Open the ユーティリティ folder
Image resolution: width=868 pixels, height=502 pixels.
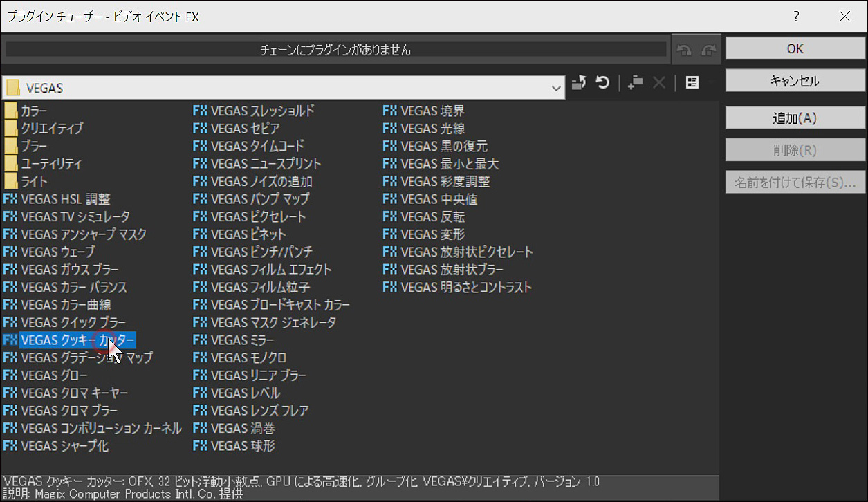(43, 164)
